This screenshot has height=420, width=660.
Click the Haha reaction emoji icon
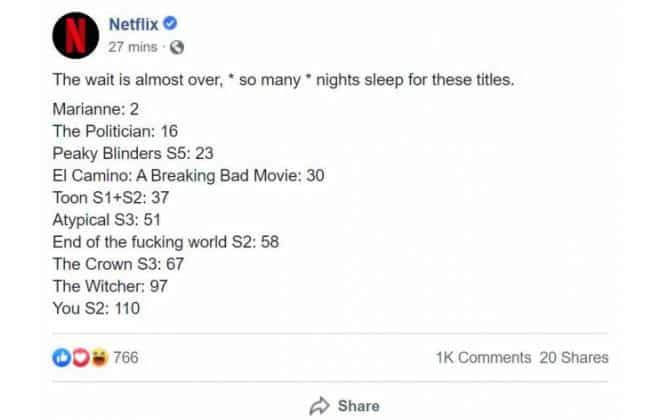coord(99,358)
